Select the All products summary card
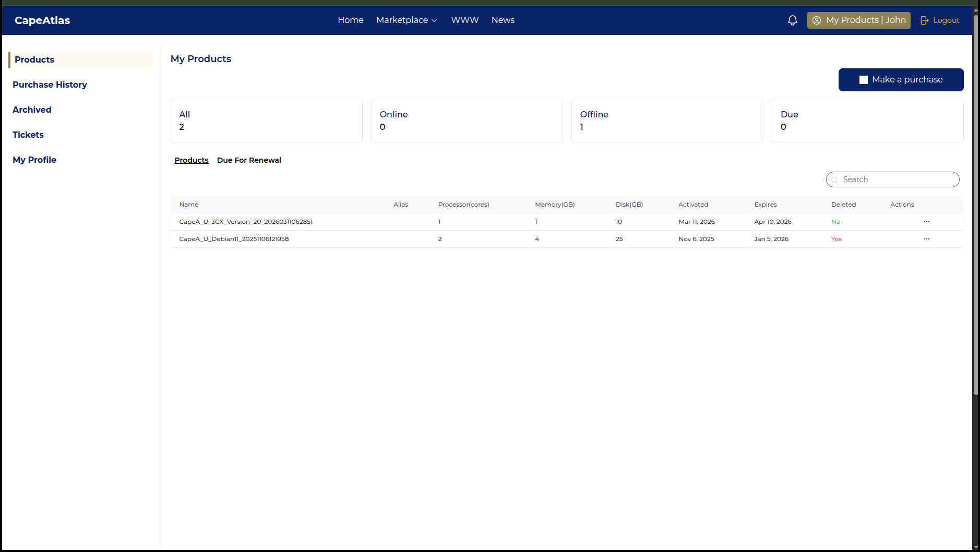The width and height of the screenshot is (980, 552). [266, 121]
